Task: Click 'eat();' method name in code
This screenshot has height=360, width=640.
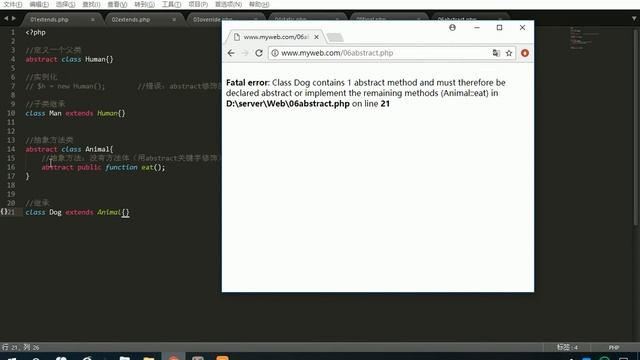Action: pos(153,167)
